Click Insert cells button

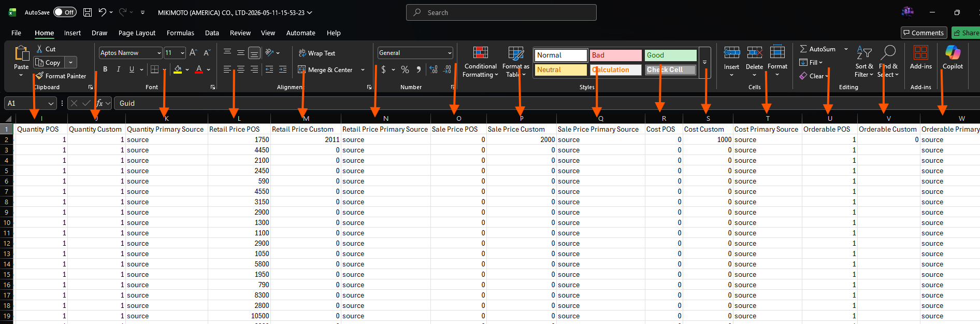(x=731, y=61)
